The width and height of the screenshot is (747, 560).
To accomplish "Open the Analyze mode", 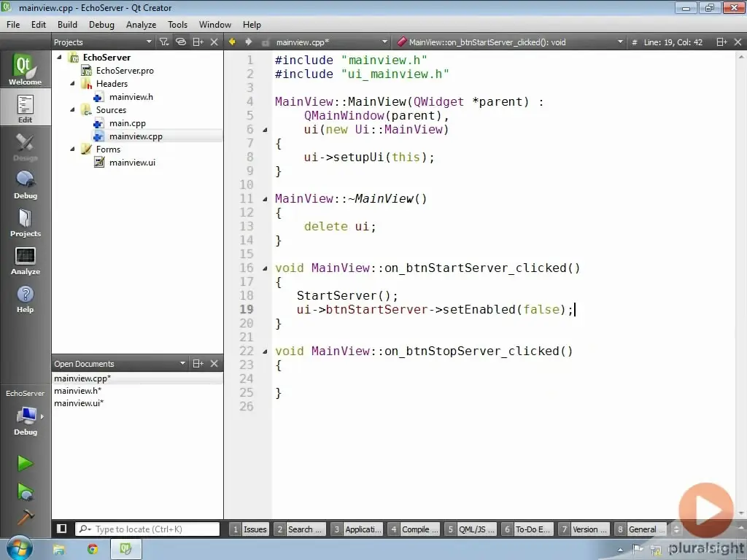I will pos(25,261).
